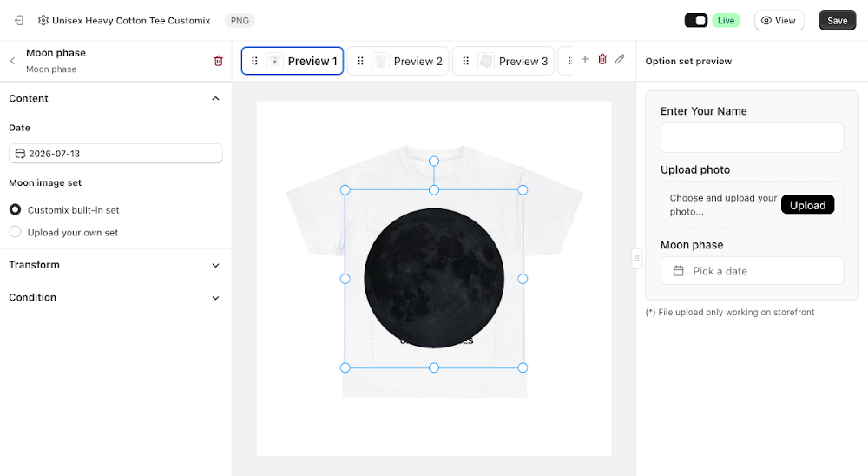Screen dimensions: 868x476
Task: Grab the Preview 3 drag handle
Action: tap(465, 61)
